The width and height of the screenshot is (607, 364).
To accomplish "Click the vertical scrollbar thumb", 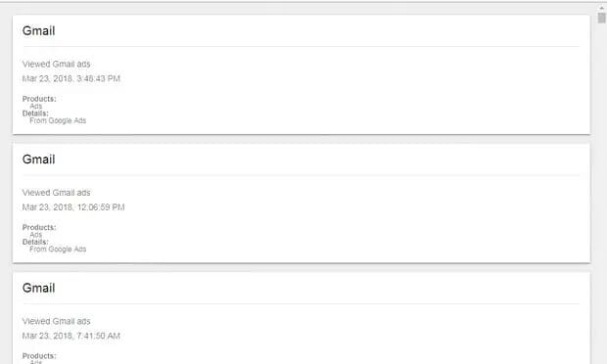I will pyautogui.click(x=601, y=18).
